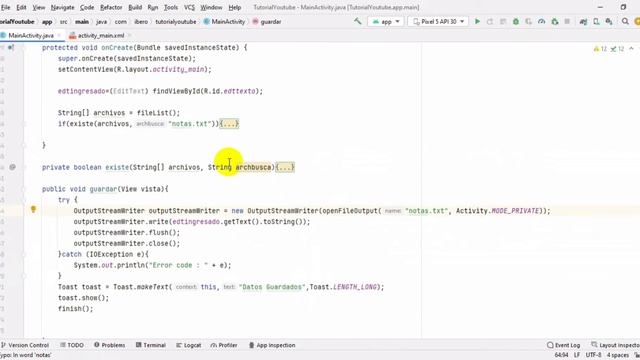Screen dimensions: 640x360
Task: Click the gutter marker beside the existe method
Action: pyautogui.click(x=13, y=167)
